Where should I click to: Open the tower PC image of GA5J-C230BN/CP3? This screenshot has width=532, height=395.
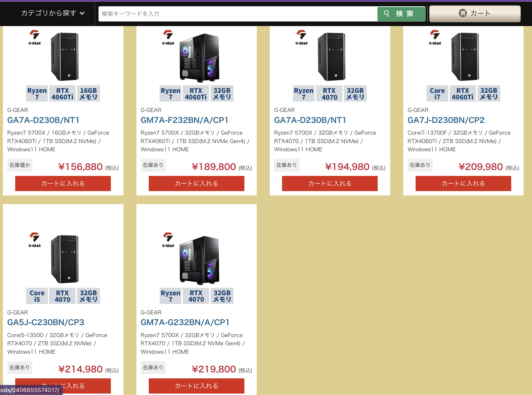click(x=65, y=259)
